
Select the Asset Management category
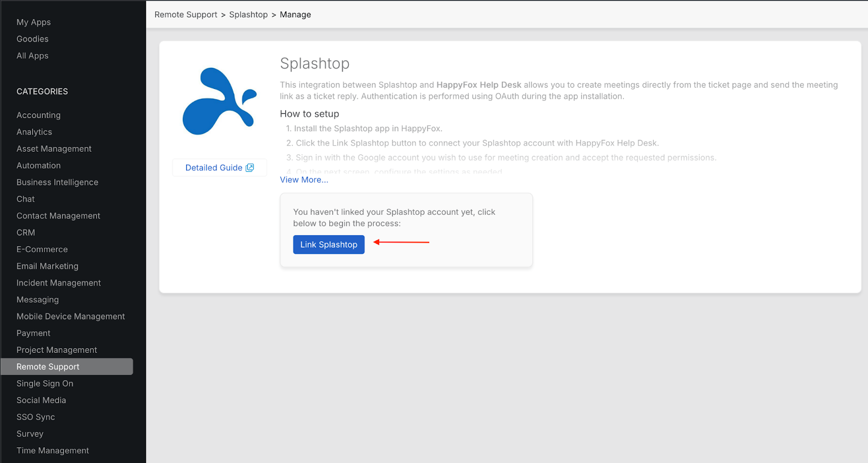tap(54, 149)
